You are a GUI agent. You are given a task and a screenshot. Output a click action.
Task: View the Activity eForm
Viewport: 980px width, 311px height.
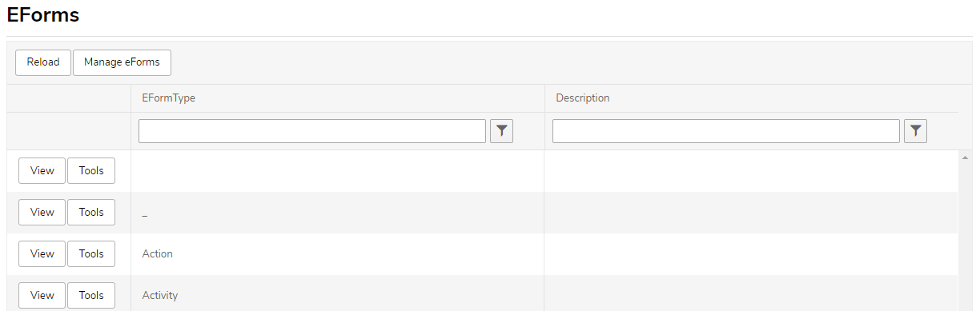[42, 296]
